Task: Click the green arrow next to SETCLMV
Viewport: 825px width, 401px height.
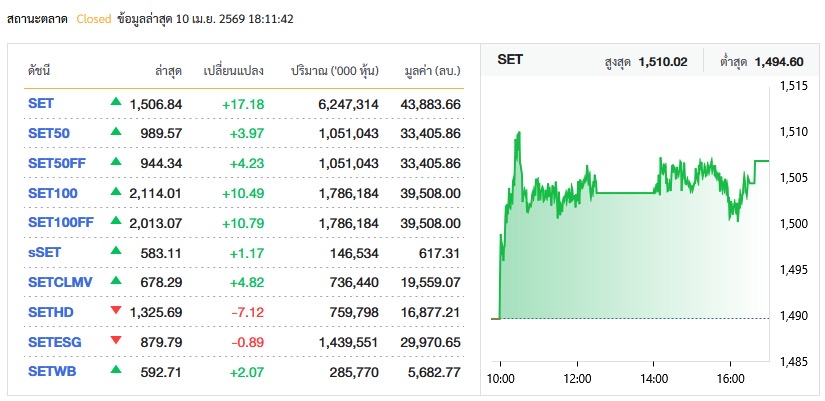Action: 116,281
